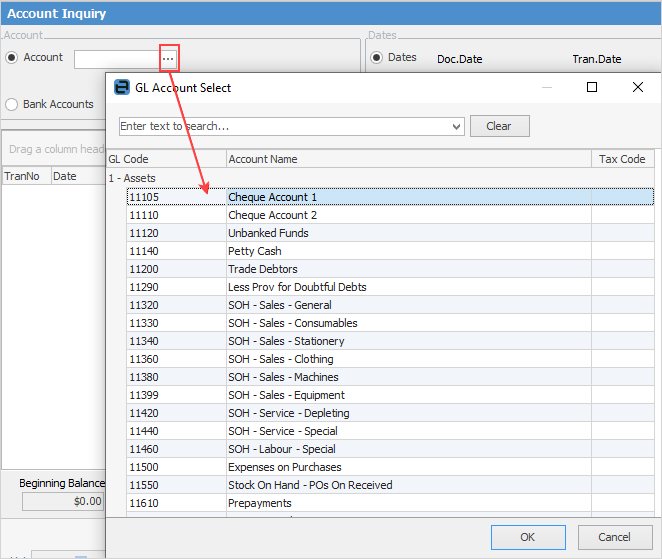Screen dimensions: 662x559
Task: Close the GL Account Select dialog
Action: coord(638,87)
